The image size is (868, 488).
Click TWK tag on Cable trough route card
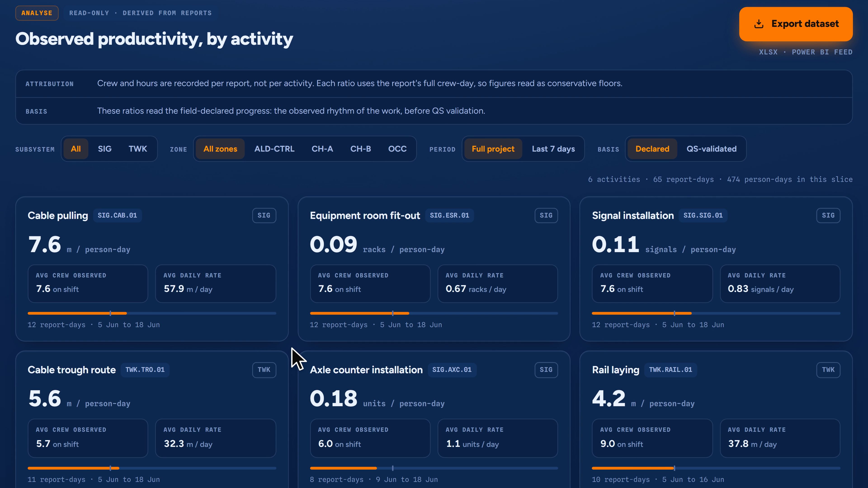click(x=264, y=370)
